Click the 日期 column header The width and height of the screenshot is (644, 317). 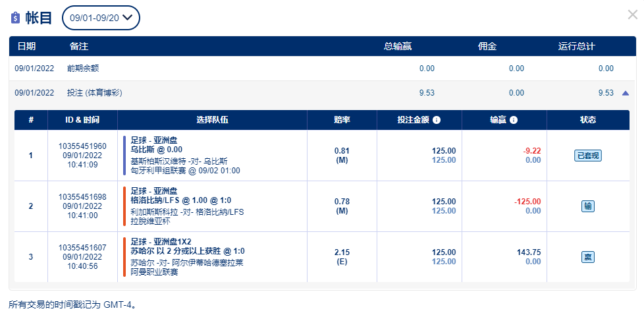point(26,46)
